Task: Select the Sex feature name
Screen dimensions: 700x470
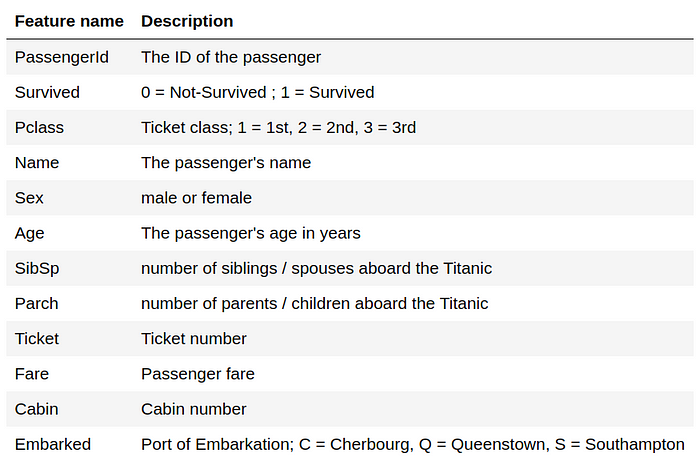Action: (29, 198)
